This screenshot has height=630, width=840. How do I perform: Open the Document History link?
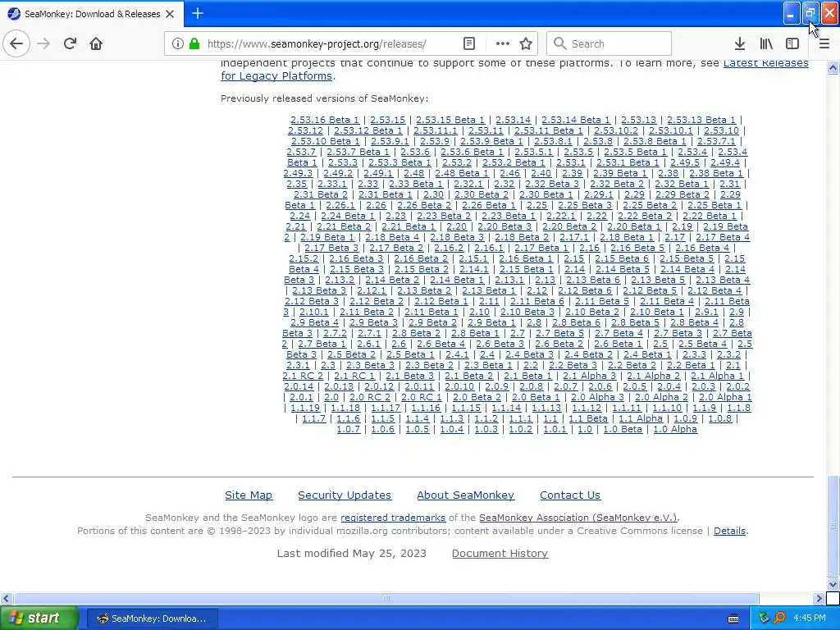(500, 554)
